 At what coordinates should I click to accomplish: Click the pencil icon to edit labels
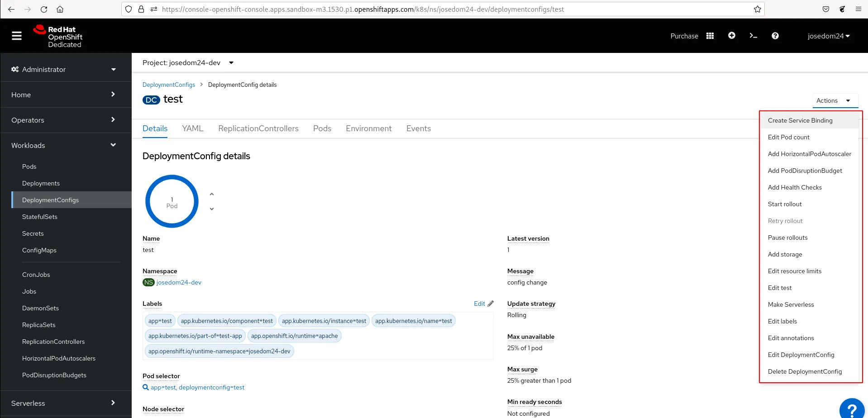click(x=491, y=304)
